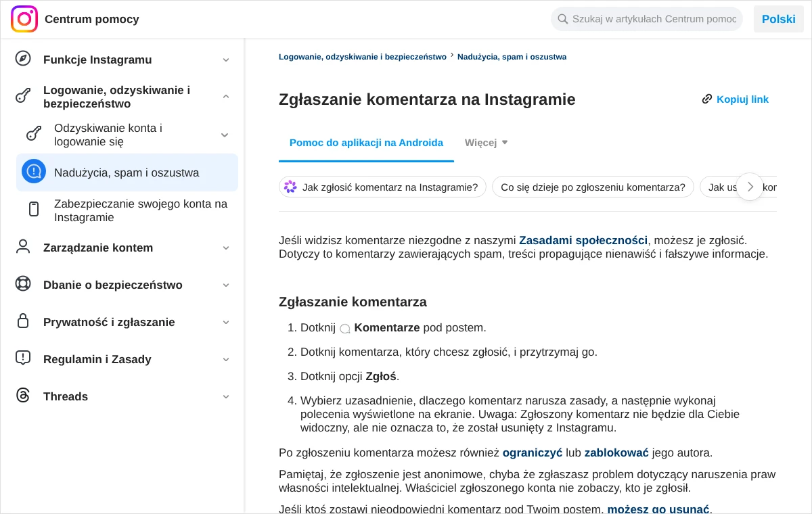The height and width of the screenshot is (514, 812).
Task: Expand the Funkcje Instagramu section chevron
Action: (226, 60)
